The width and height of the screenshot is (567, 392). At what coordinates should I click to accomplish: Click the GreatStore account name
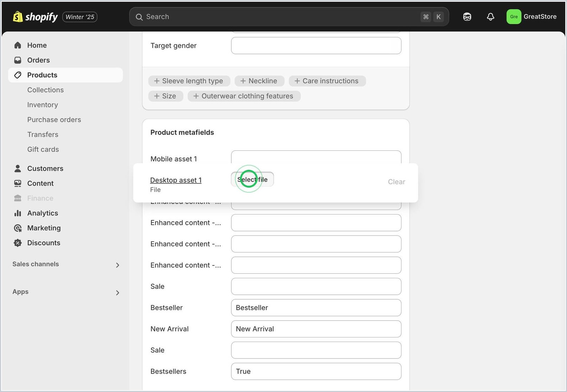[540, 17]
